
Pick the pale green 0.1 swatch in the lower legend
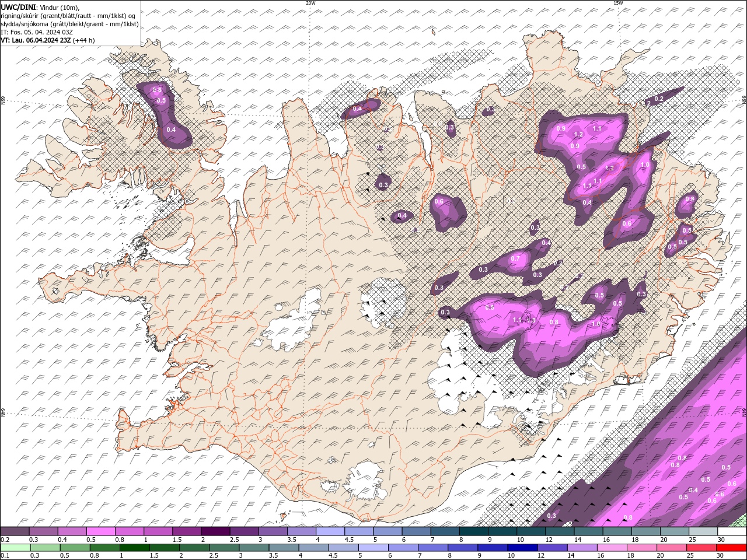(15, 548)
